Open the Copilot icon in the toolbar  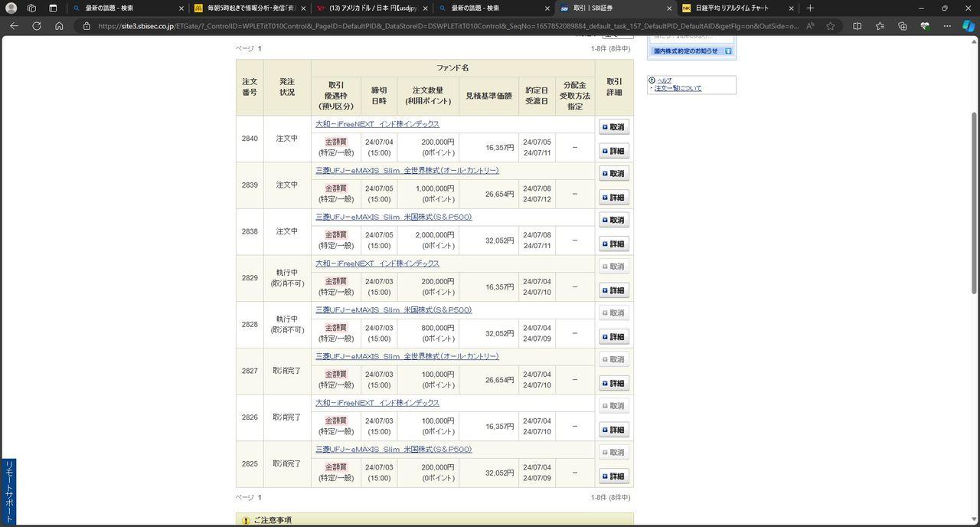coord(968,25)
